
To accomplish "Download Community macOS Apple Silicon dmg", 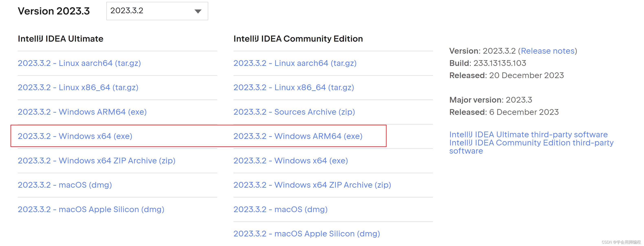I will pyautogui.click(x=307, y=234).
